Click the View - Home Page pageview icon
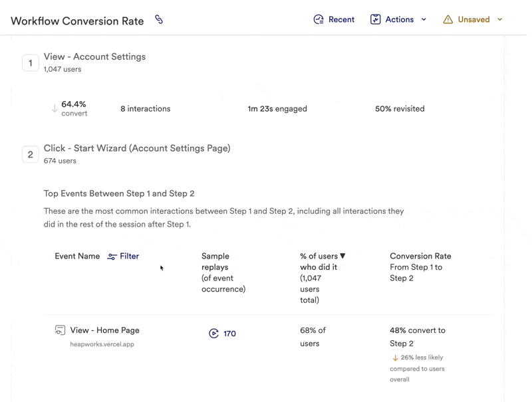 tap(60, 330)
